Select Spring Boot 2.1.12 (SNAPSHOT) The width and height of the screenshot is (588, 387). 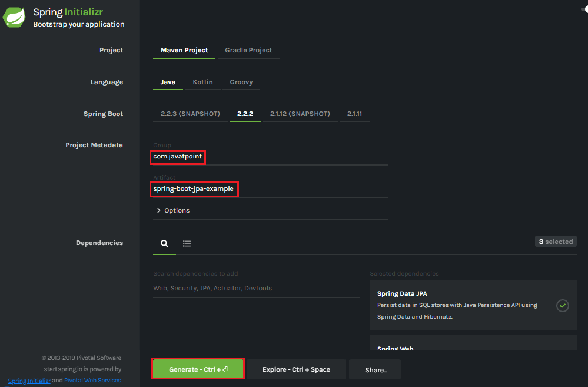(300, 114)
